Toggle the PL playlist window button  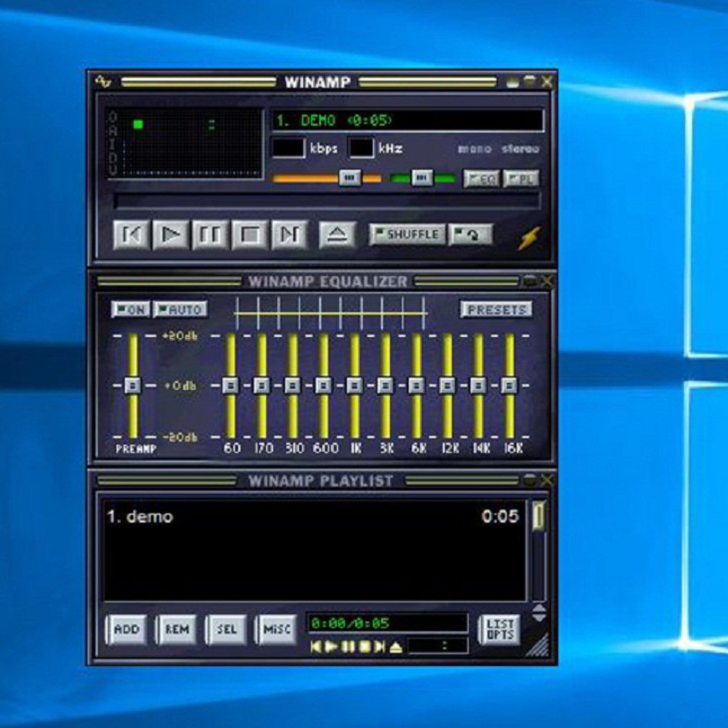click(x=521, y=179)
